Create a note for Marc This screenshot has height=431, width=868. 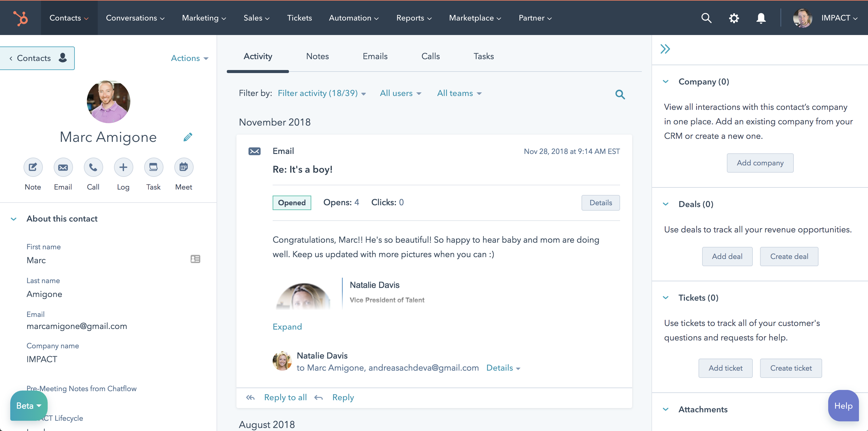(x=33, y=167)
